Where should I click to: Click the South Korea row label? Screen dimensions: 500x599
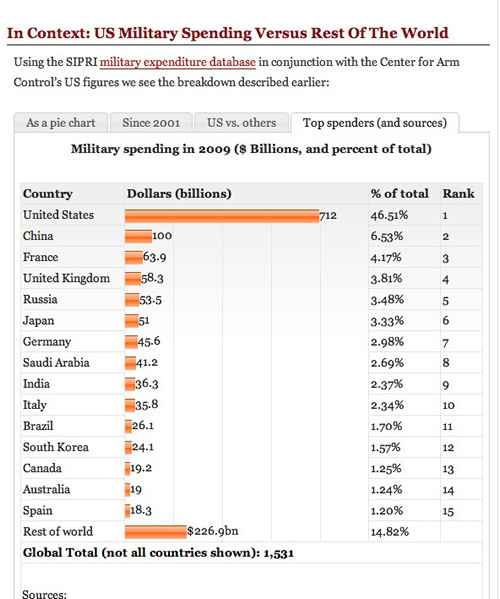(x=56, y=447)
